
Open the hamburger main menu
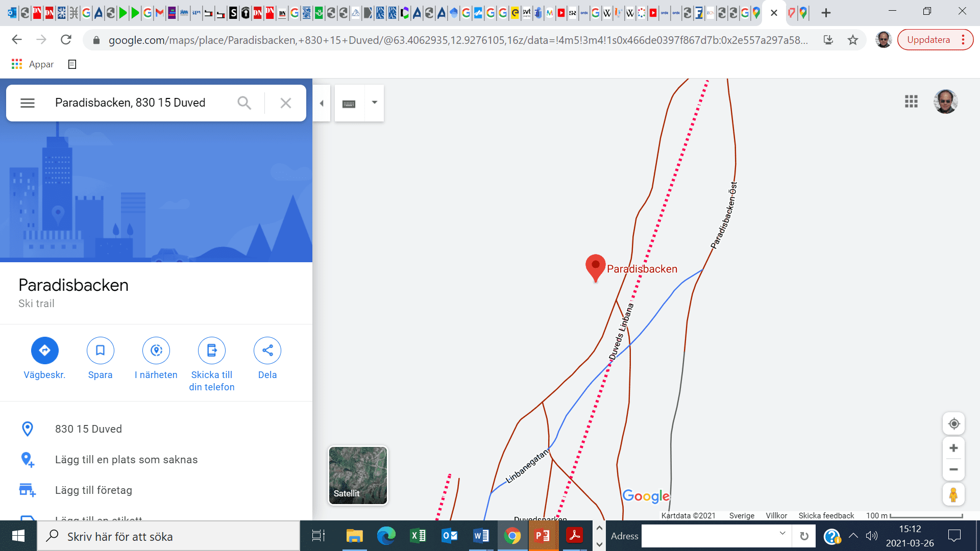[28, 103]
